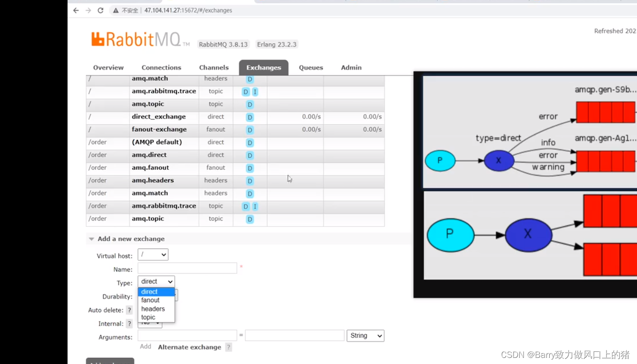Open amq.topic in / vhost
The width and height of the screenshot is (637, 364).
point(148,104)
